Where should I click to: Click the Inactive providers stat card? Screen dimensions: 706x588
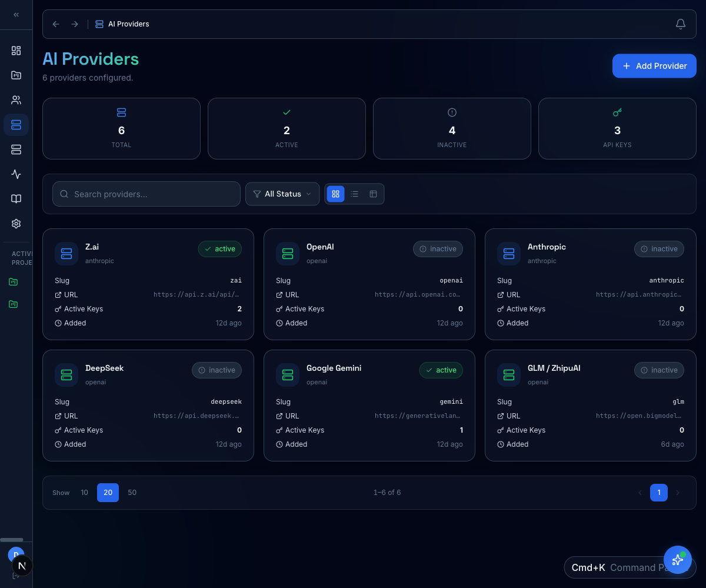tap(452, 128)
